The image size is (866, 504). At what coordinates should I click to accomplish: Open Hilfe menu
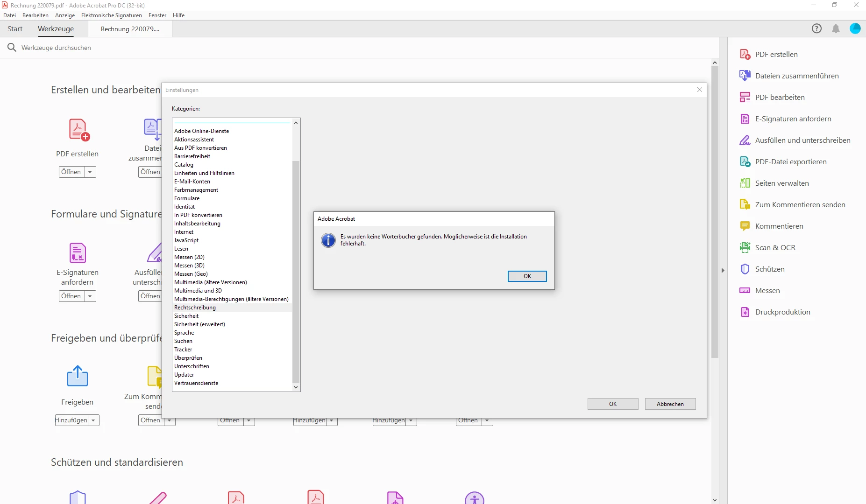coord(178,15)
